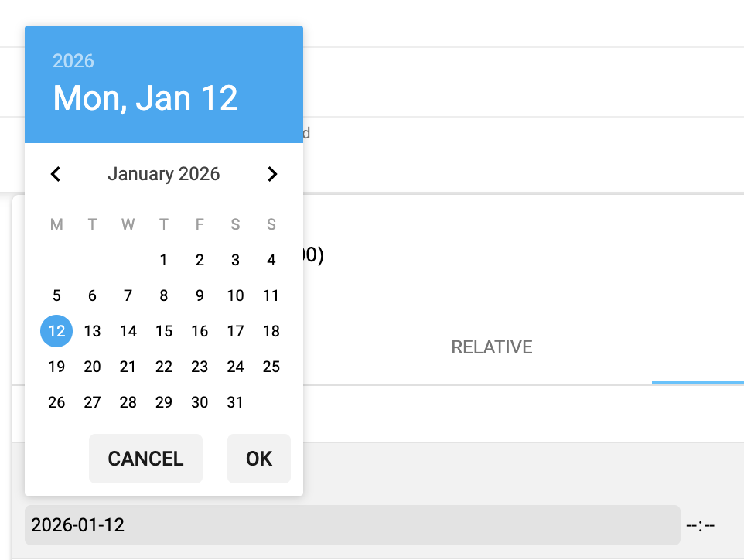
Task: Click the --:-- time field
Action: [x=701, y=525]
